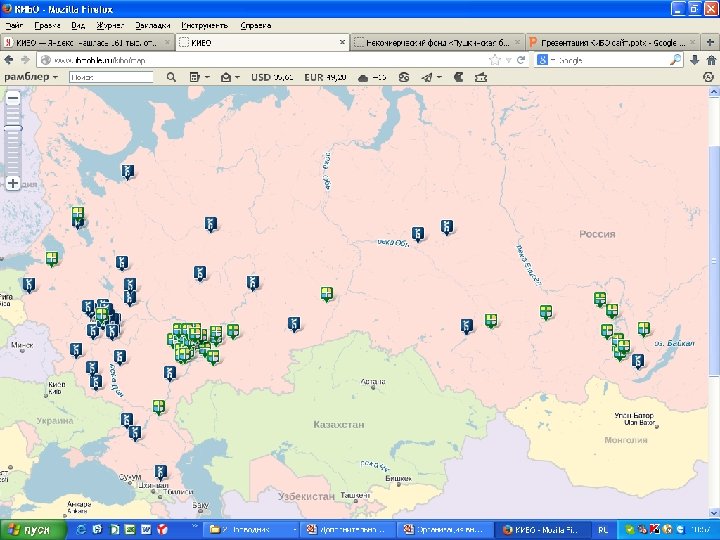Click the page scrollbar up arrow
This screenshot has height=540, width=720.
(x=714, y=92)
